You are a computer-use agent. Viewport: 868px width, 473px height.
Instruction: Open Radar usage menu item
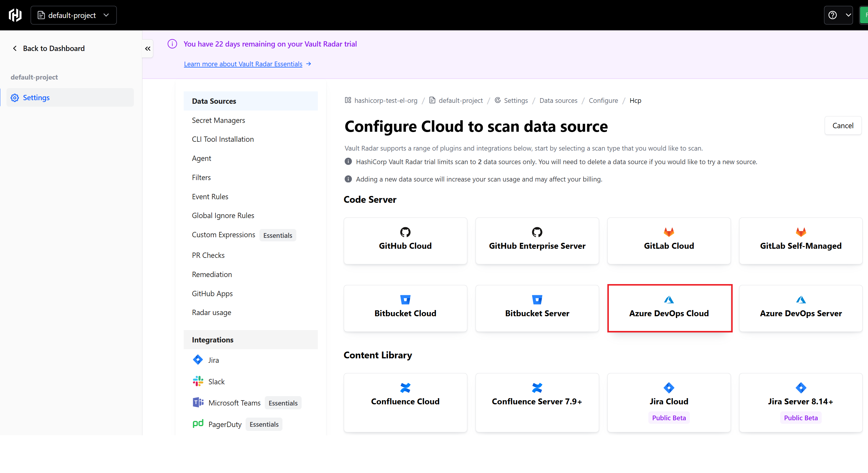[x=211, y=312]
